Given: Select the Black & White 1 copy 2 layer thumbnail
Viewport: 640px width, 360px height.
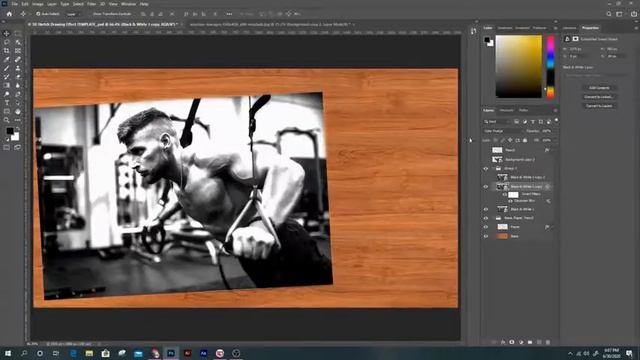Looking at the screenshot, I should (x=502, y=178).
